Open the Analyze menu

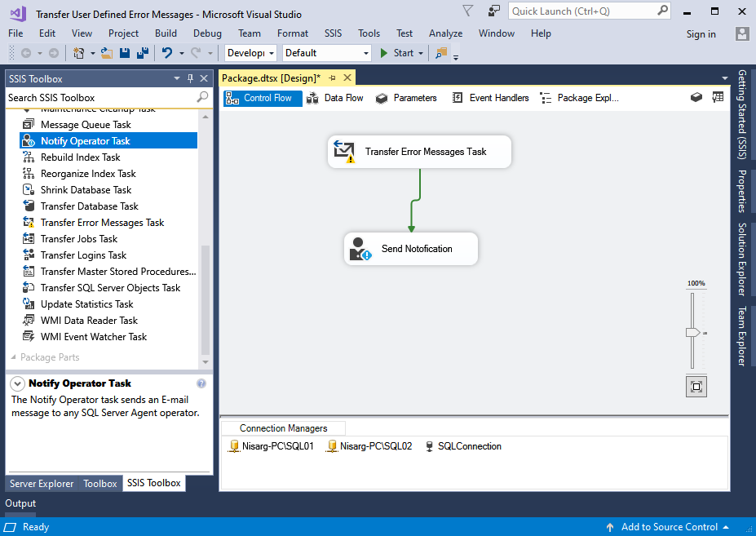coord(445,33)
